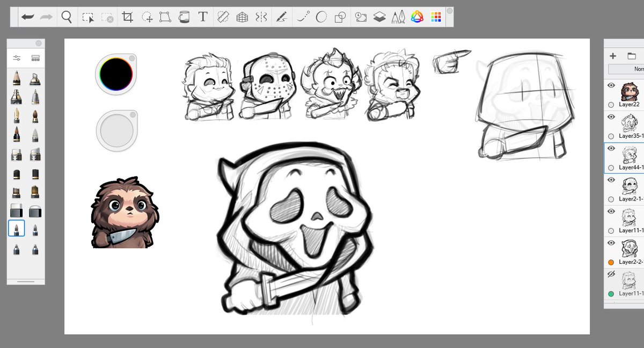Viewport: 644px width, 348px height.
Task: Click the orange label on Layer2-2
Action: (x=611, y=262)
